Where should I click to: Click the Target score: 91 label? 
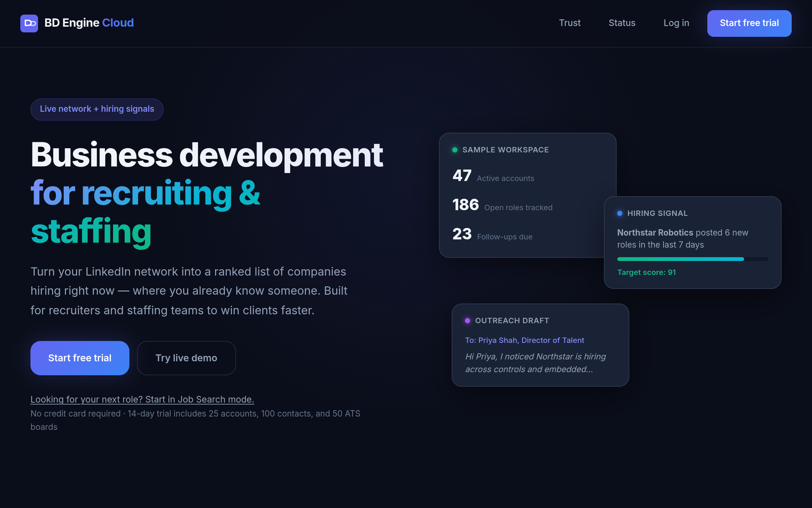[x=646, y=272]
